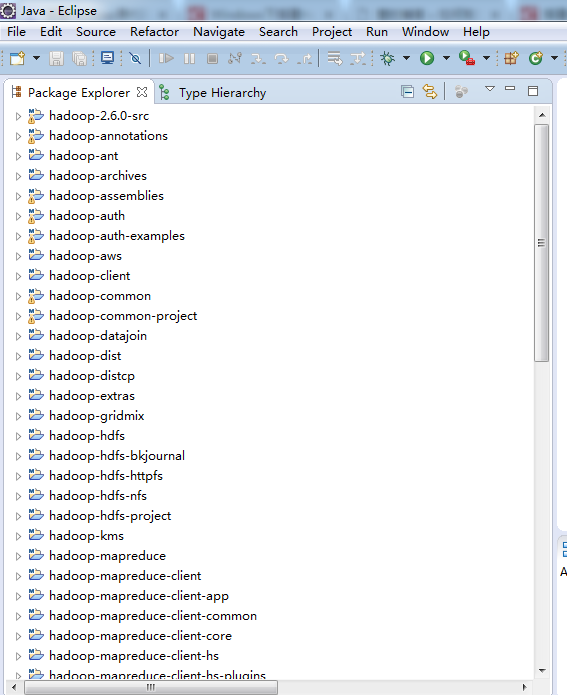The height and width of the screenshot is (695, 567).
Task: Click the Drop to Frame icon
Action: click(x=335, y=58)
